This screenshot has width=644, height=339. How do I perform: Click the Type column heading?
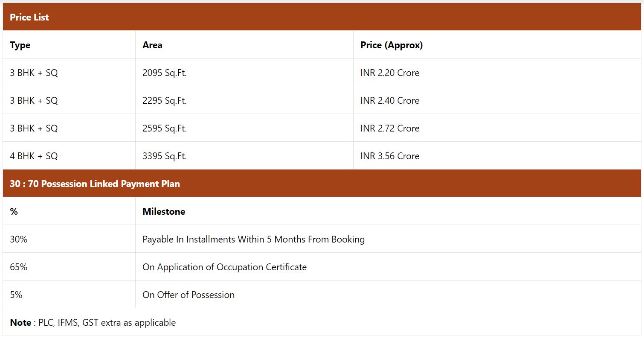click(20, 45)
